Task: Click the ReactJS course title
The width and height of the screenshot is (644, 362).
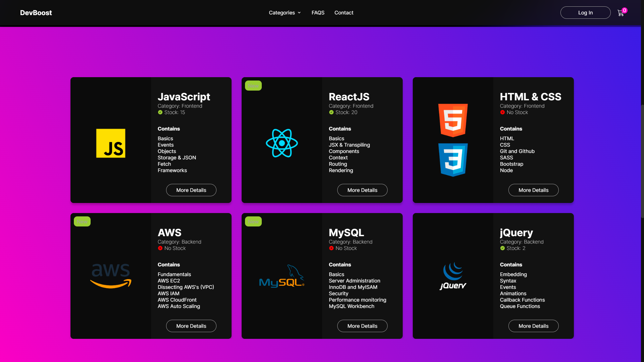Action: 349,97
